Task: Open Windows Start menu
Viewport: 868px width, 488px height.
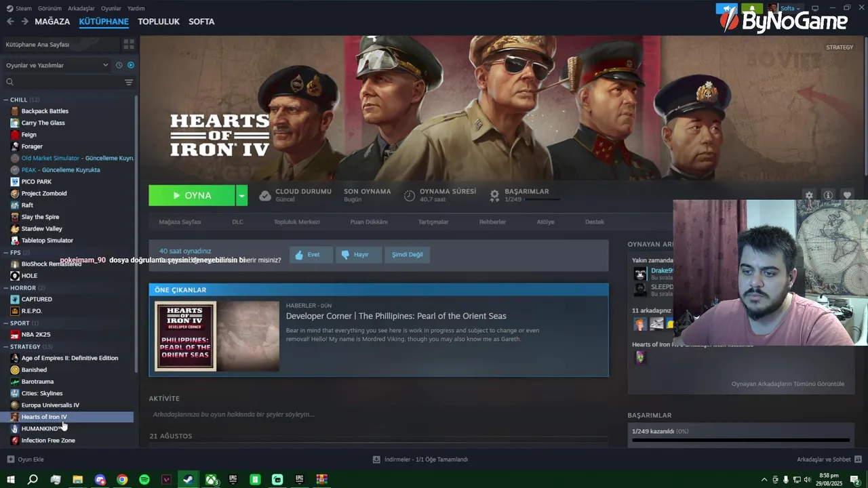Action: point(11,479)
